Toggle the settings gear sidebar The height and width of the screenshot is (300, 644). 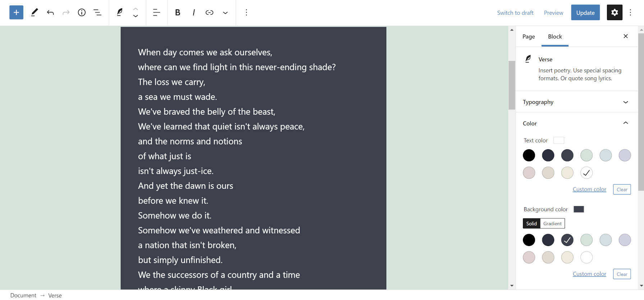[x=615, y=13]
